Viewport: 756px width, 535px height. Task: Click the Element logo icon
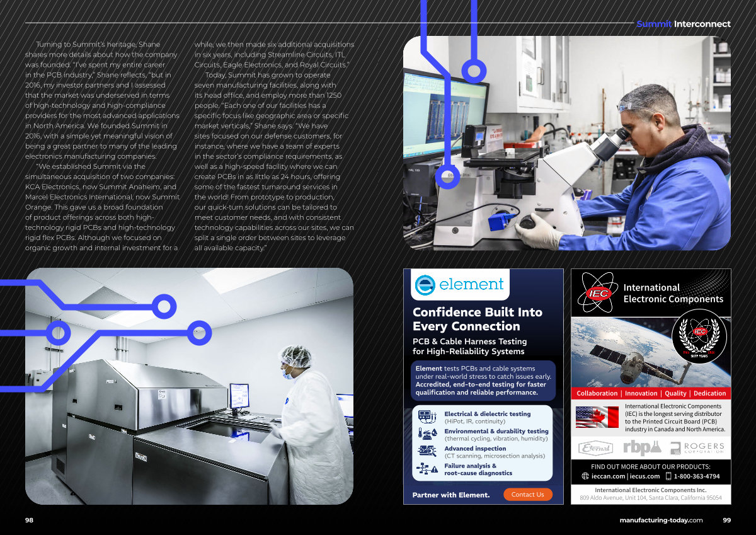pyautogui.click(x=427, y=284)
